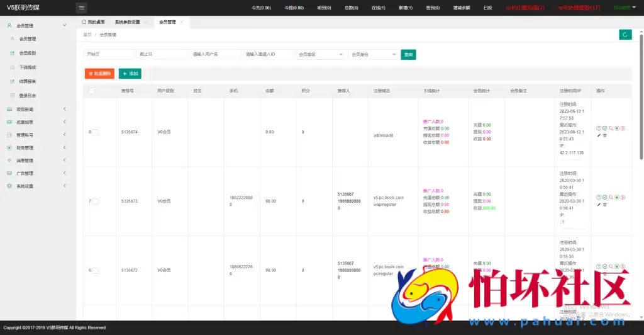Image resolution: width=644 pixels, height=335 pixels.
Task: Check the checkbox for member 5135674
Action: pos(95,132)
